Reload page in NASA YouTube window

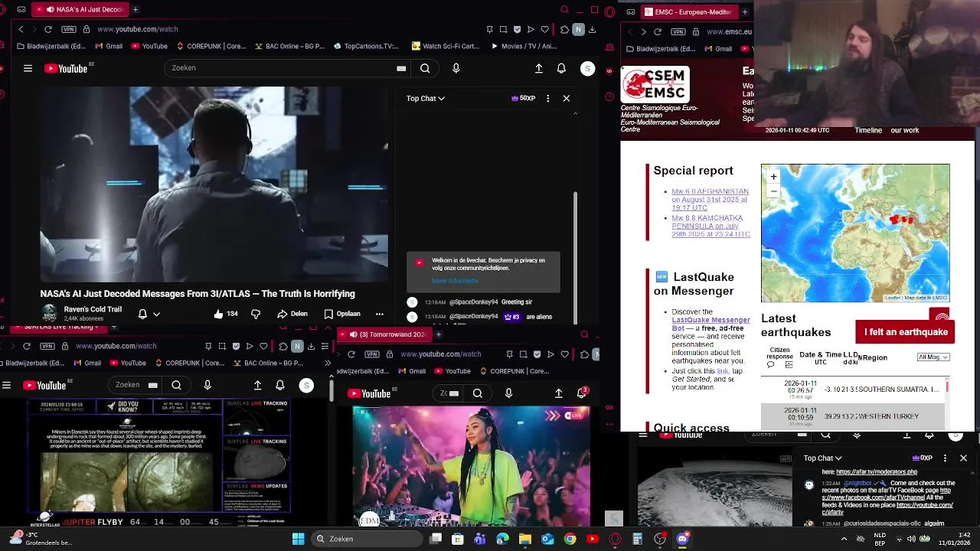[47, 29]
